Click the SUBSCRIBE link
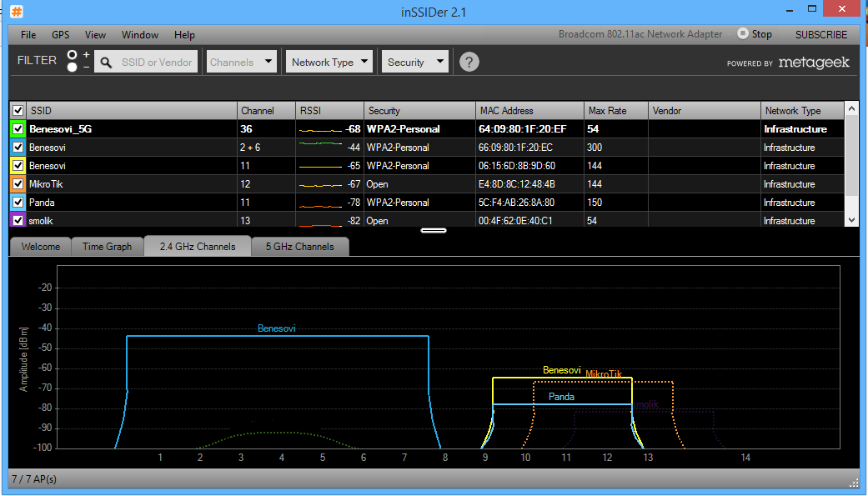Image resolution: width=868 pixels, height=496 pixels. (x=820, y=34)
